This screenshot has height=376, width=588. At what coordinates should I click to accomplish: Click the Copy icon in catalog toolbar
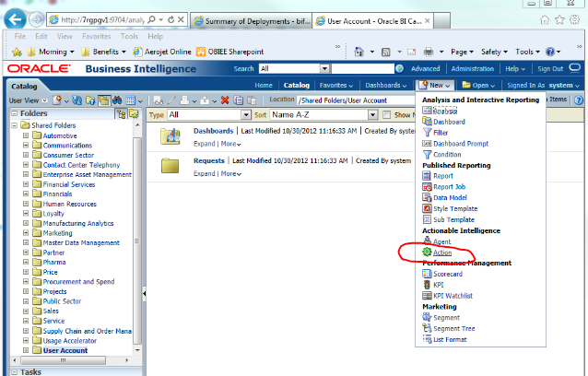tap(239, 100)
